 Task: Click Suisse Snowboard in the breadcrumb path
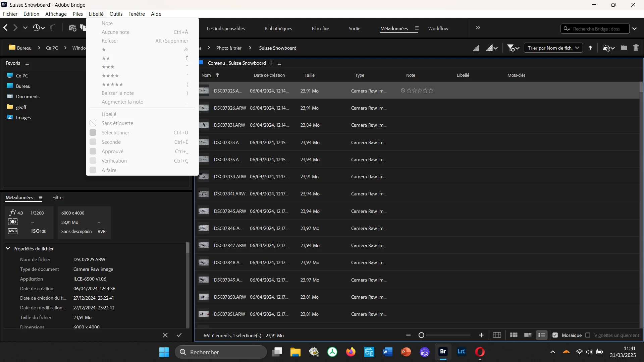277,48
